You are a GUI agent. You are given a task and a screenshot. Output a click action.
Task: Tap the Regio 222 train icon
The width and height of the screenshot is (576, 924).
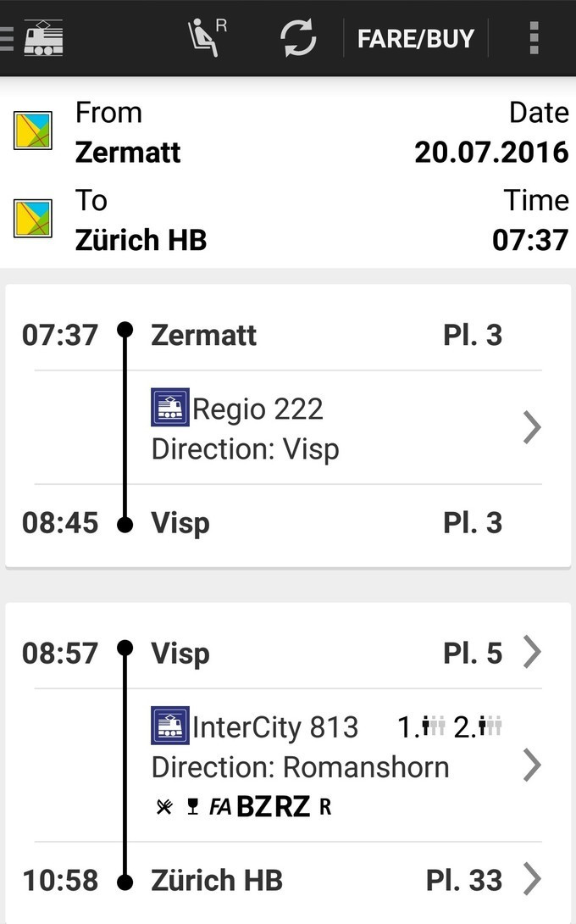(169, 408)
